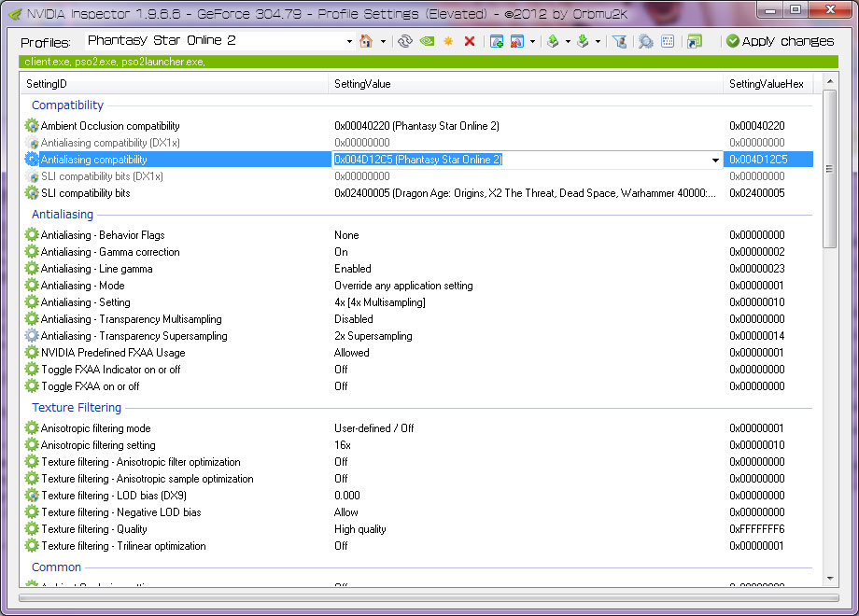Click the value High quality
859x616 pixels.
(x=359, y=529)
